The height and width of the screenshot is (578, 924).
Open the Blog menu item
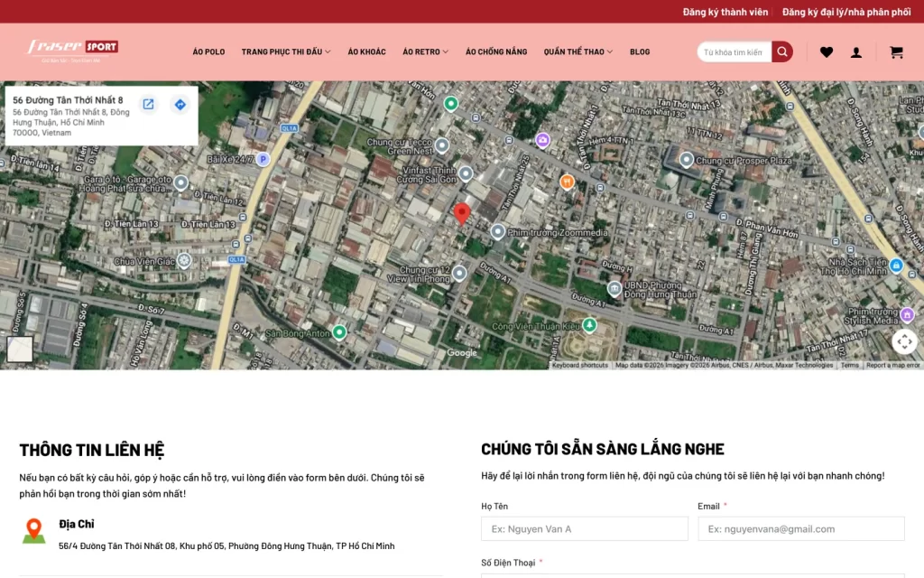(x=640, y=51)
